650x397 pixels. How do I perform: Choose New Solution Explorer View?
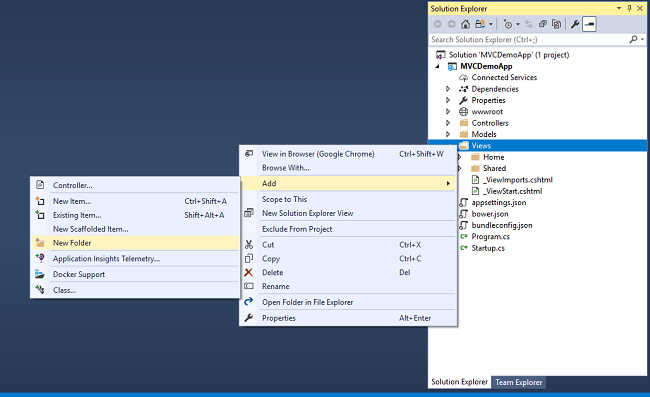pyautogui.click(x=348, y=213)
